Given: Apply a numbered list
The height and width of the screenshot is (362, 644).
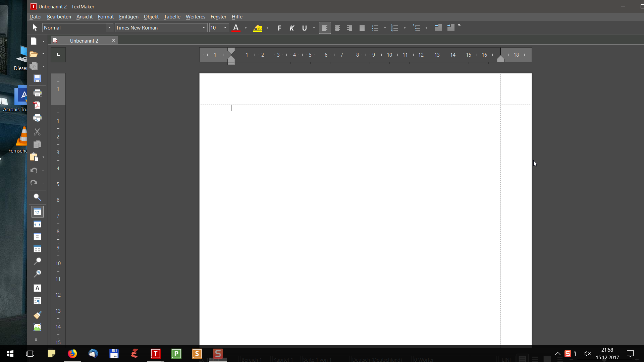Looking at the screenshot, I should (395, 28).
